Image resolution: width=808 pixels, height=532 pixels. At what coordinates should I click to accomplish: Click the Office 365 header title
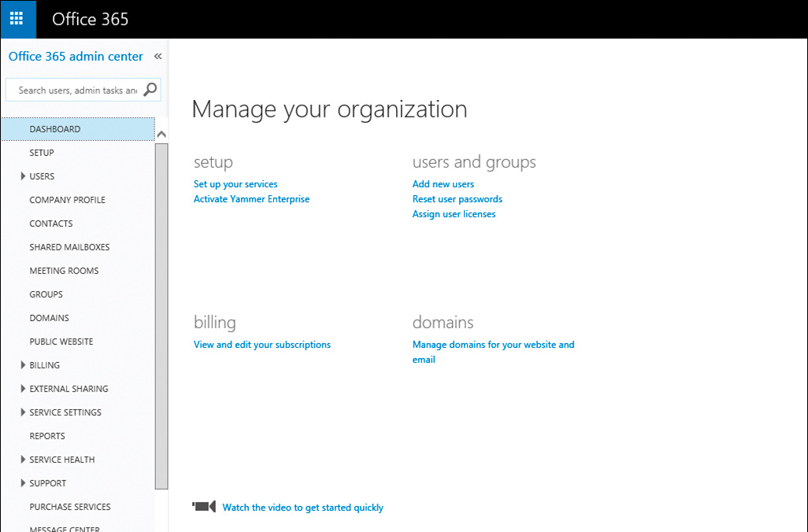click(x=91, y=19)
